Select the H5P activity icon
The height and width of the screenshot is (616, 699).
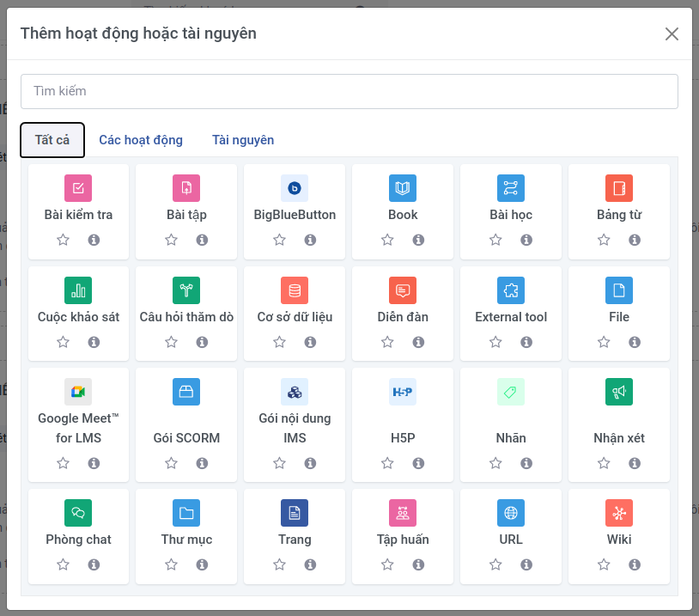click(x=403, y=392)
